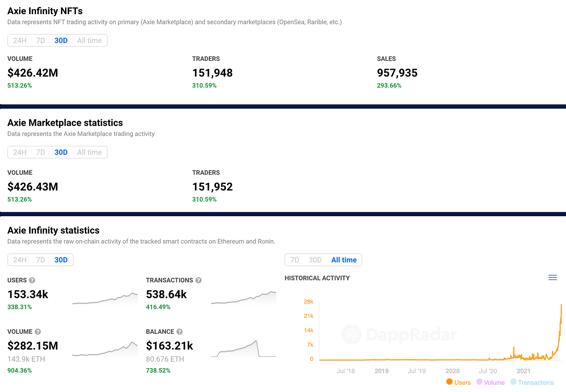This screenshot has width=566, height=392.
Task: Select 24H range for Axie Marketplace statistics
Action: point(20,152)
